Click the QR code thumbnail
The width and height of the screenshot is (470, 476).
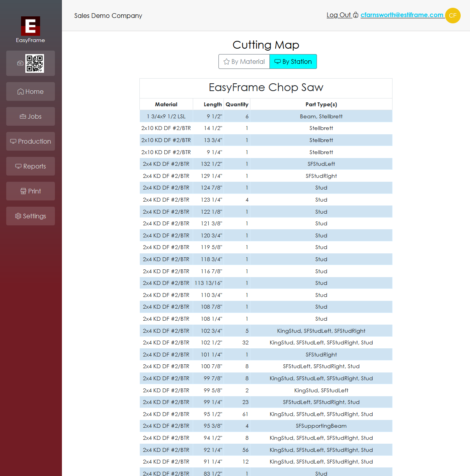click(35, 63)
